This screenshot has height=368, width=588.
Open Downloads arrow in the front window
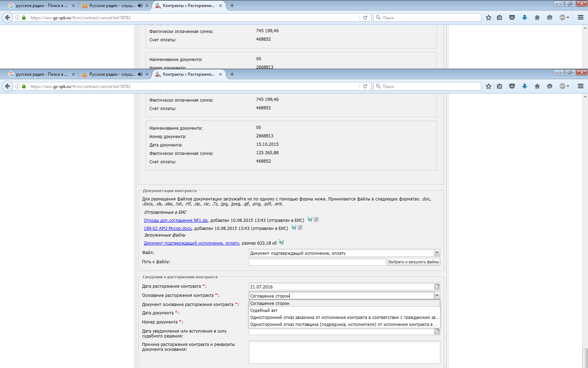[524, 86]
